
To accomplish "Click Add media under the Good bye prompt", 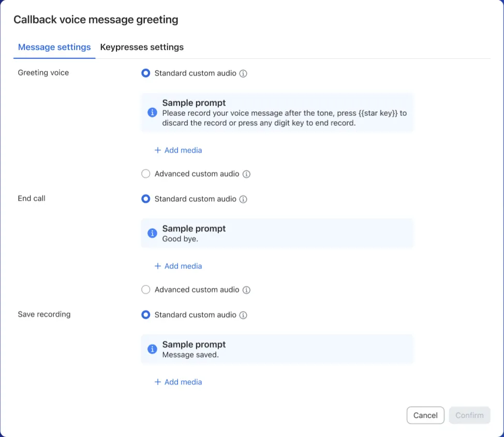I will point(178,266).
